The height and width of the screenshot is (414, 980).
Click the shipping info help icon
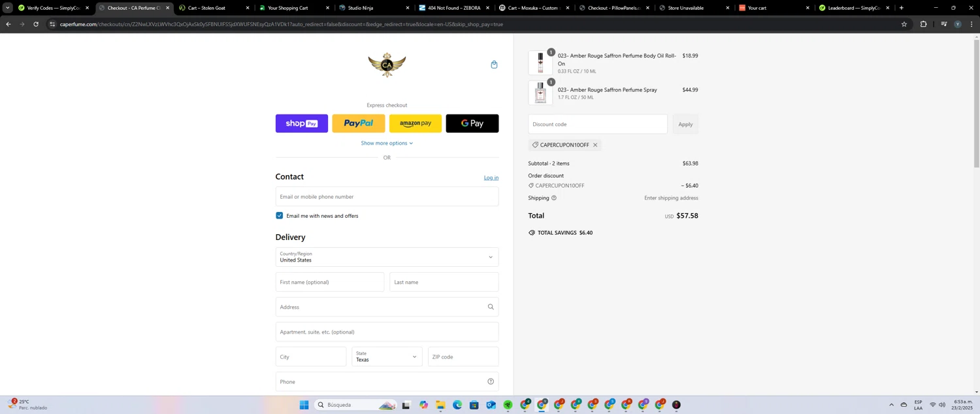554,198
